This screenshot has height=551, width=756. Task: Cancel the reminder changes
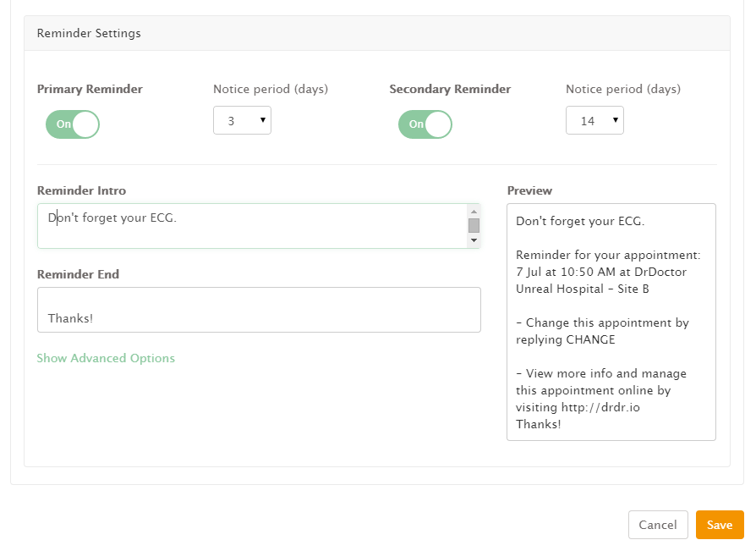(658, 525)
